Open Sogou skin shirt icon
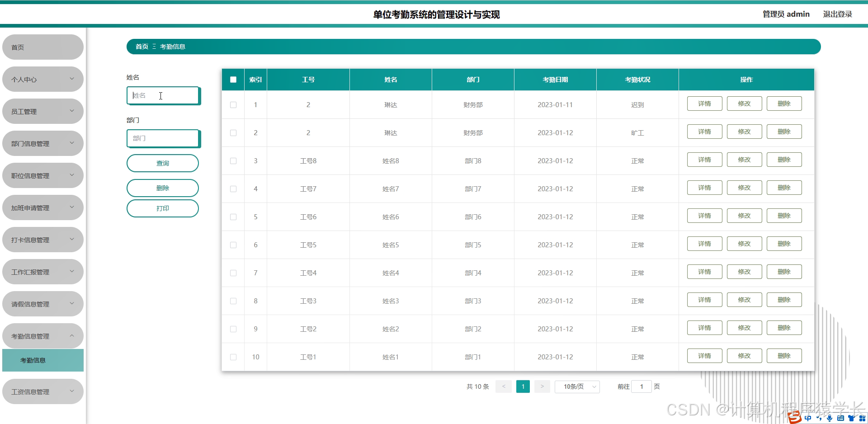 [851, 418]
